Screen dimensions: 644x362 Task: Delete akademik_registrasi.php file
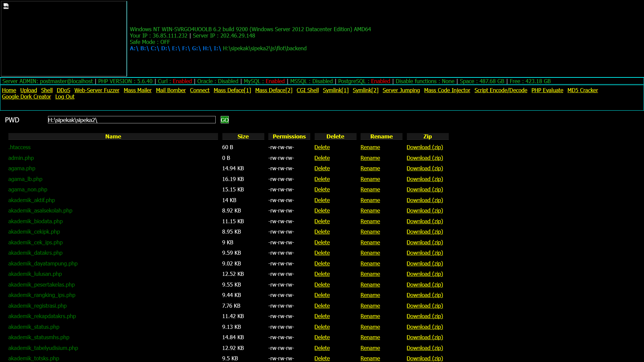pyautogui.click(x=322, y=306)
